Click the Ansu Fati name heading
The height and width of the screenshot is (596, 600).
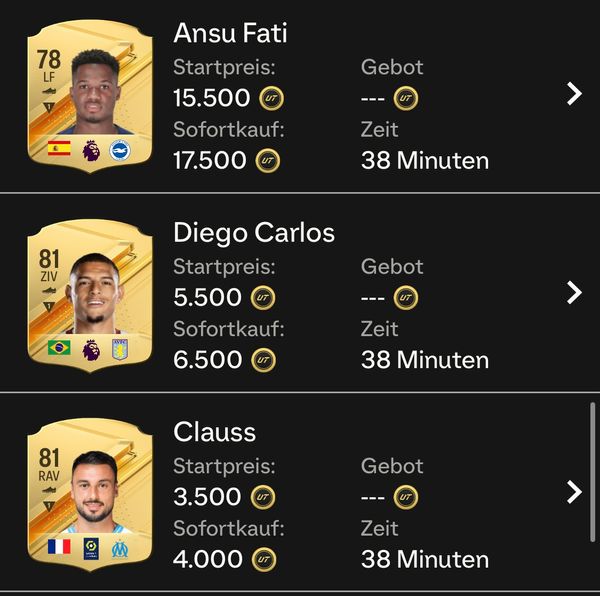[230, 33]
